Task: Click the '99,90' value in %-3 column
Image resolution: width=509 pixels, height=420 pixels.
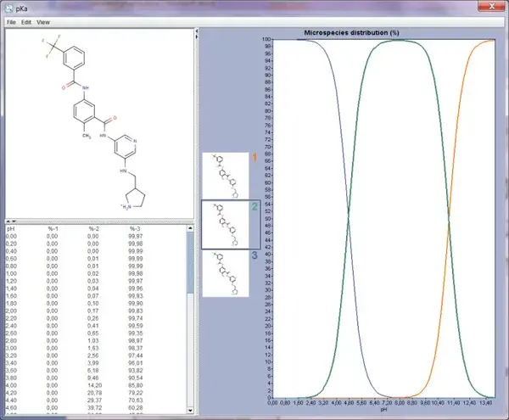Action: [x=136, y=304]
